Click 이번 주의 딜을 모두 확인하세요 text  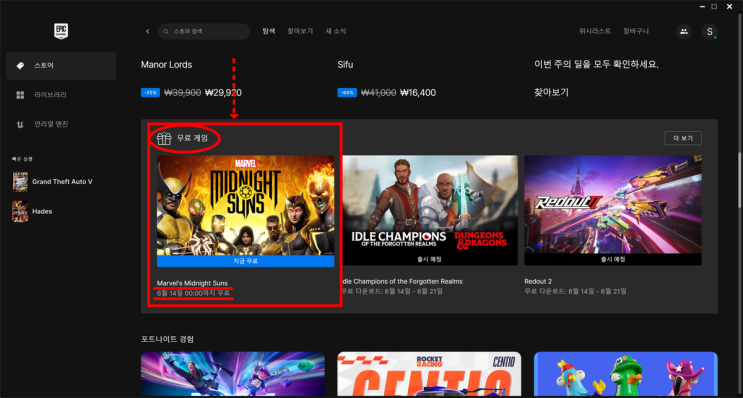click(596, 65)
